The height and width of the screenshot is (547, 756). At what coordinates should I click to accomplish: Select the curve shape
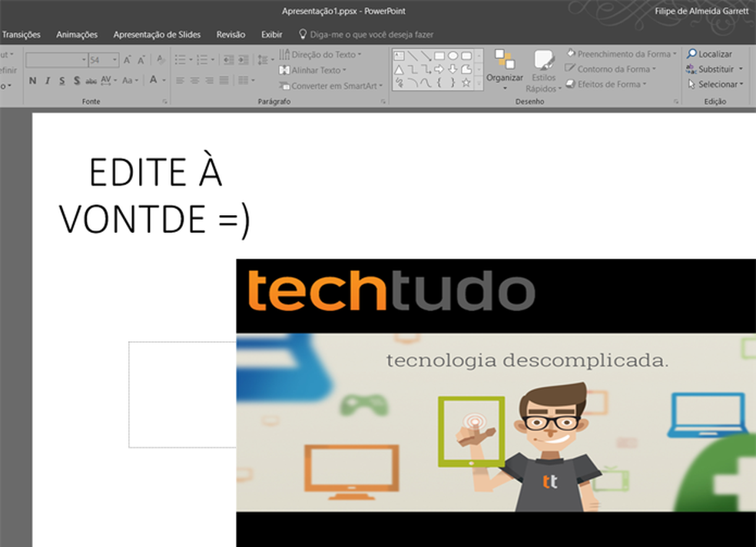pyautogui.click(x=426, y=83)
